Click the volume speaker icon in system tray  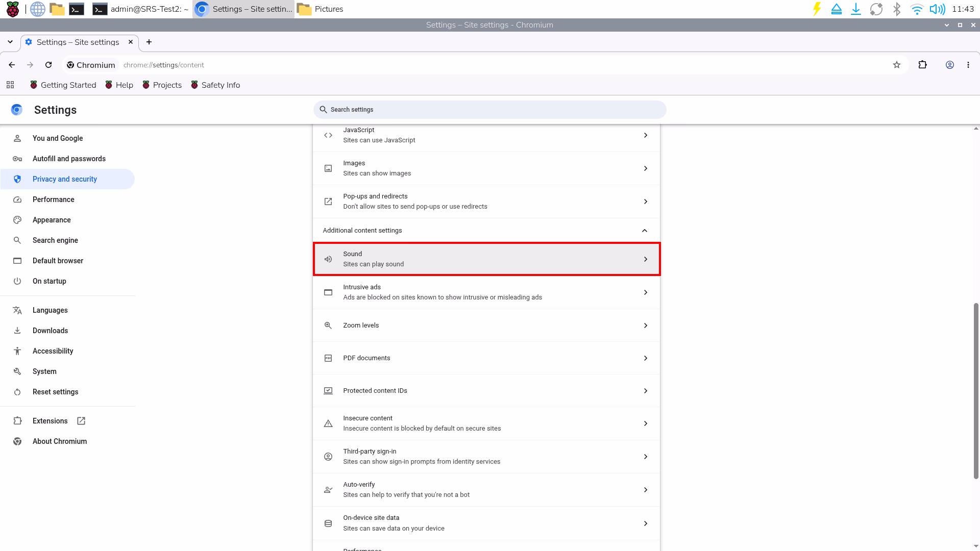pyautogui.click(x=937, y=9)
